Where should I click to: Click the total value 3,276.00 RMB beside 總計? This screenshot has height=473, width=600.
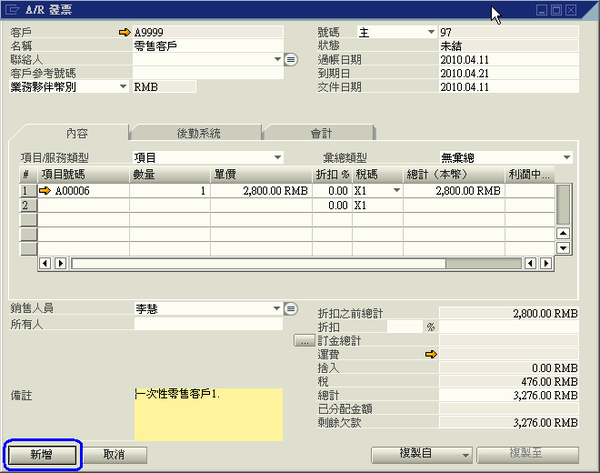click(x=509, y=395)
